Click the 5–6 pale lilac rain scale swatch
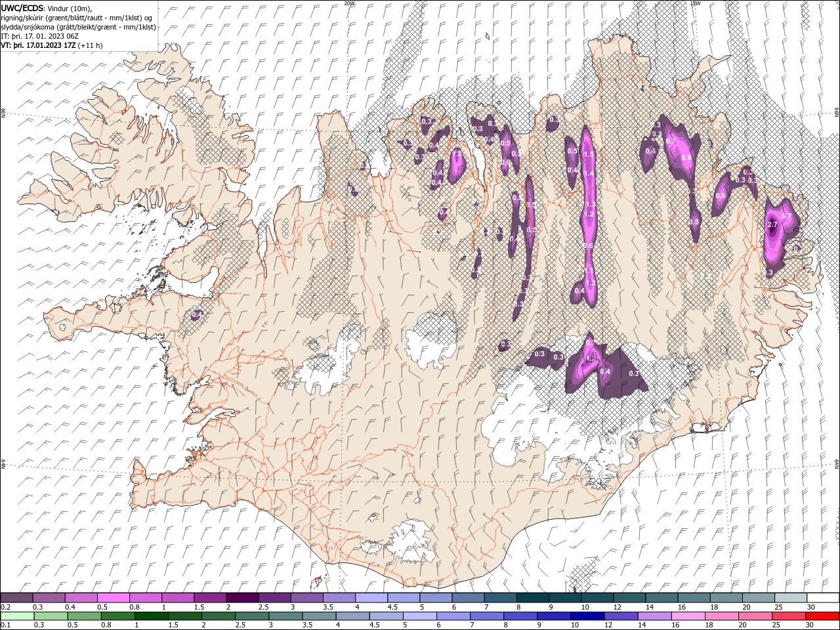Viewport: 840px width, 630px height. (419, 616)
